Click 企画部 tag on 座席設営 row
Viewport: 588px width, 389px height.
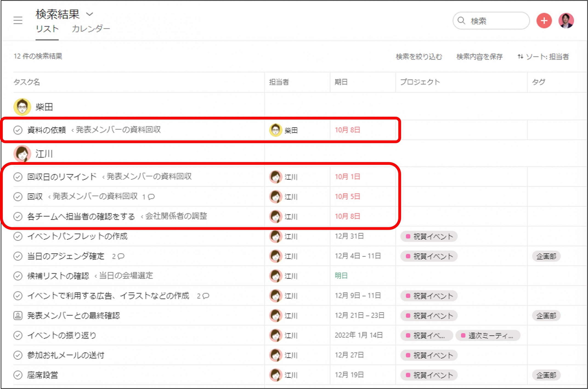point(546,375)
